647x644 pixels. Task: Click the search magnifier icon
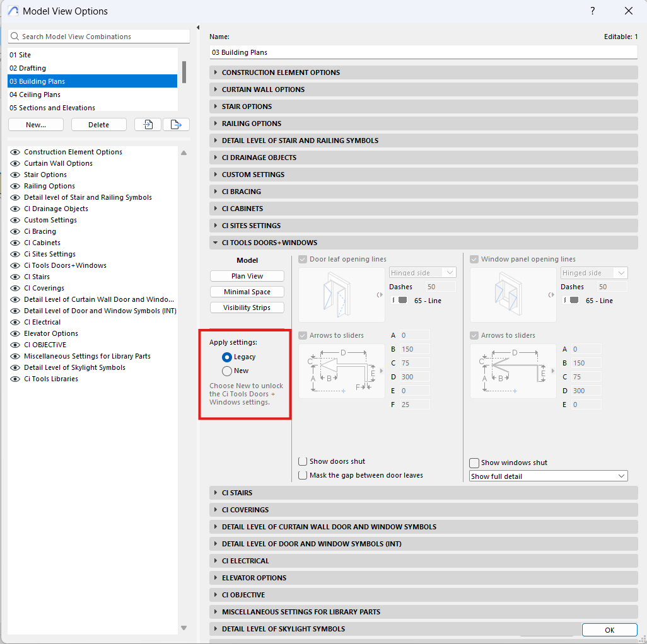tap(15, 37)
